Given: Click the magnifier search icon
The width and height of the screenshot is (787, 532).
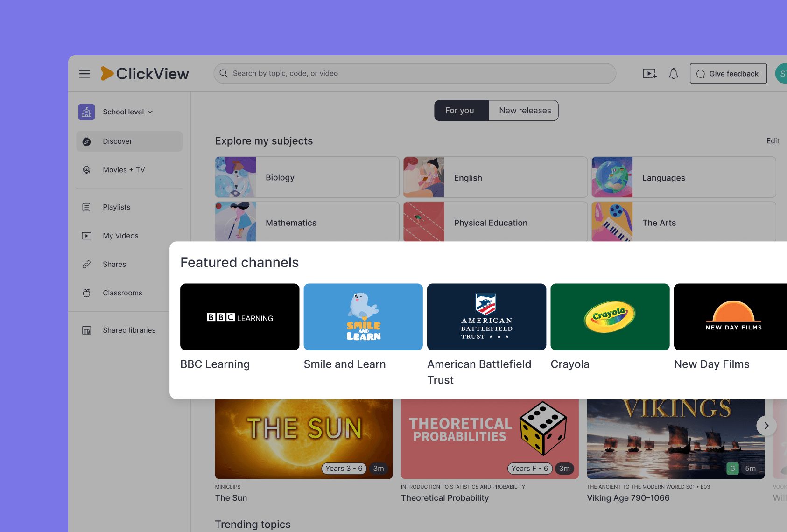Looking at the screenshot, I should pos(224,73).
